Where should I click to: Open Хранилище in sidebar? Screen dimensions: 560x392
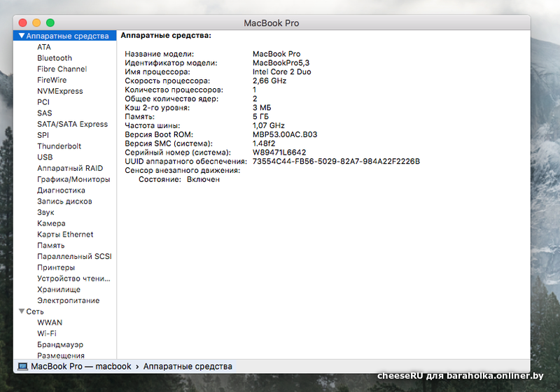59,290
